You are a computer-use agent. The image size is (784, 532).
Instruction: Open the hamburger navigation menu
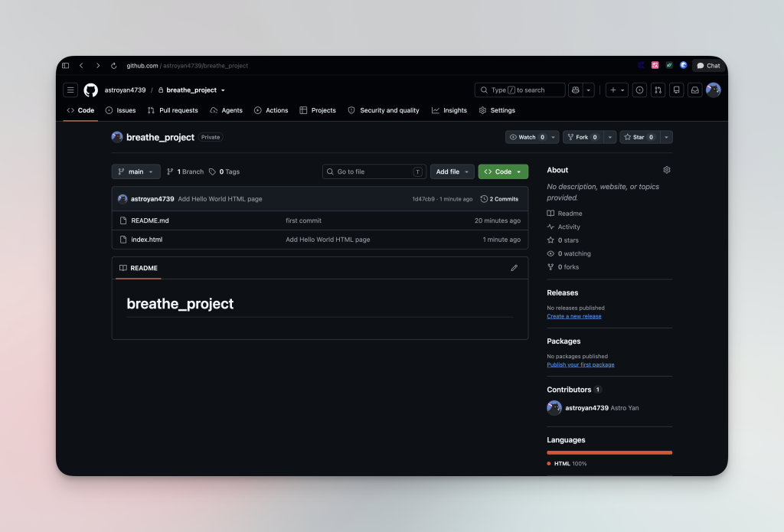point(70,90)
